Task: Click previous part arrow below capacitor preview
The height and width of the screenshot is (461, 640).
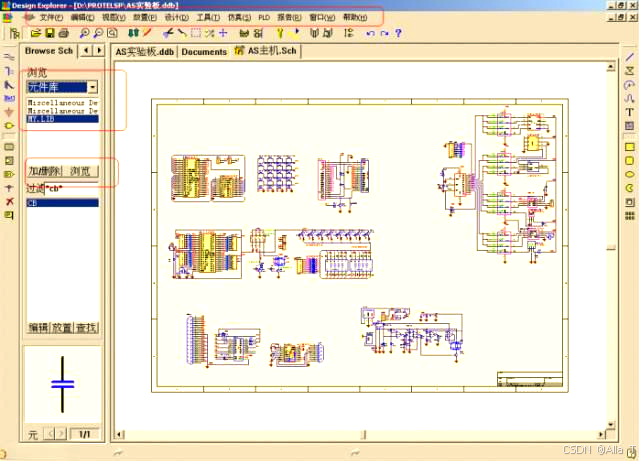Action: [x=49, y=434]
